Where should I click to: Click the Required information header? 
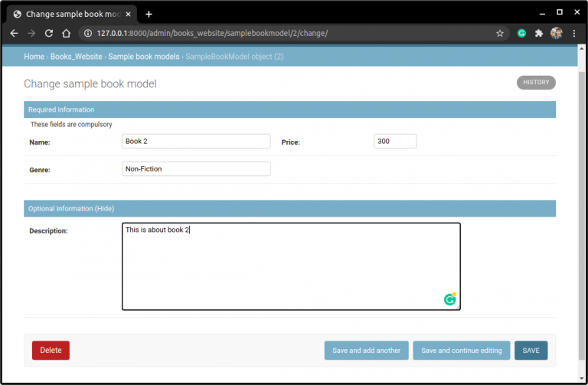click(x=289, y=110)
